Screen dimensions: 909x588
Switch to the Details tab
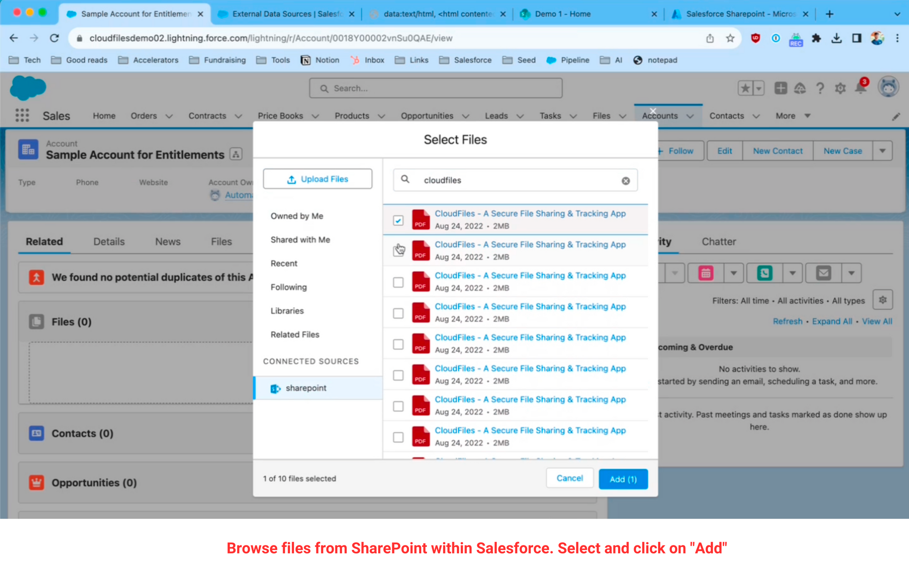109,242
